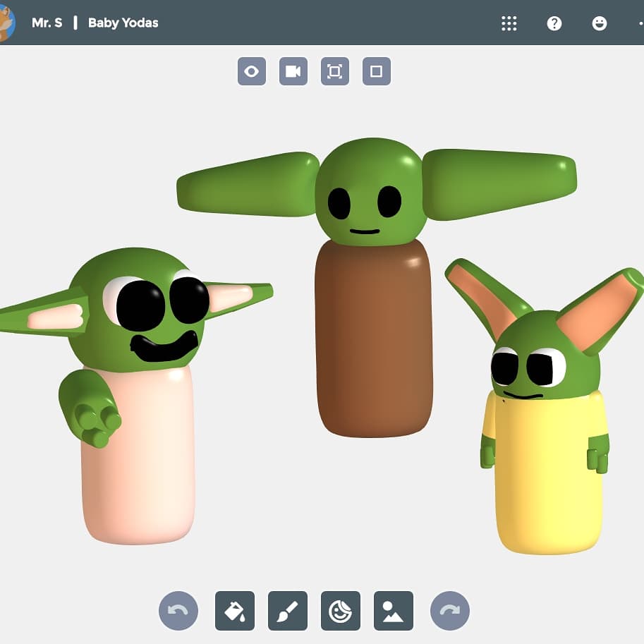
Task: Click the fit-to-screen frame icon
Action: [x=335, y=71]
